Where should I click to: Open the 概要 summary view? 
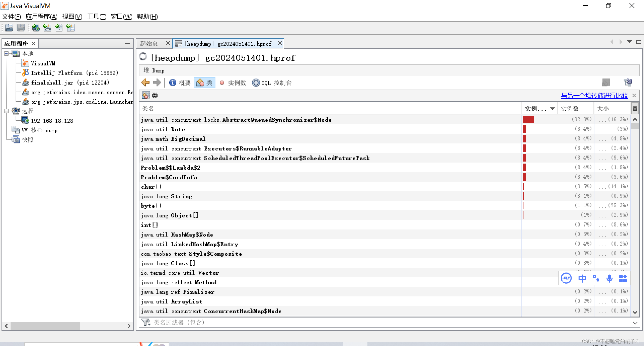180,83
